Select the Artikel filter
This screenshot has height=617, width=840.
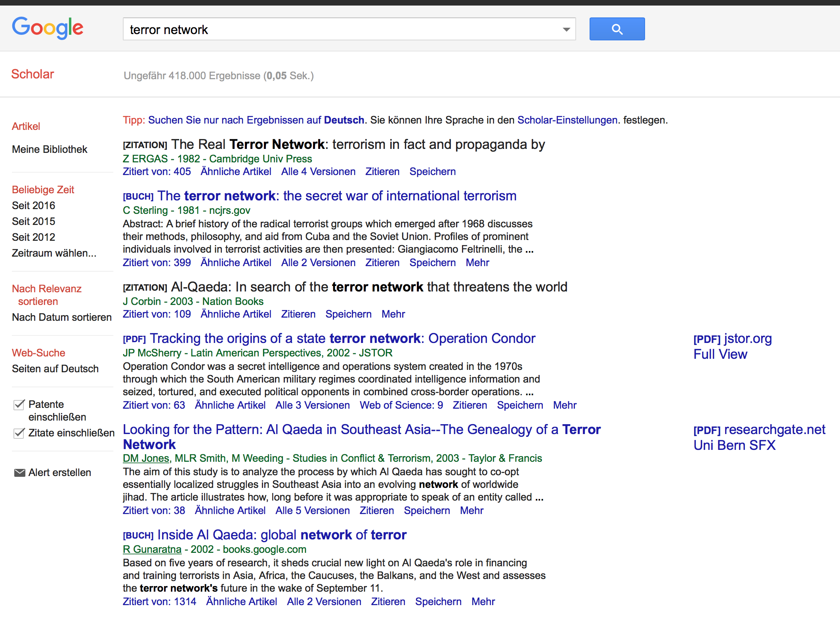pos(26,126)
